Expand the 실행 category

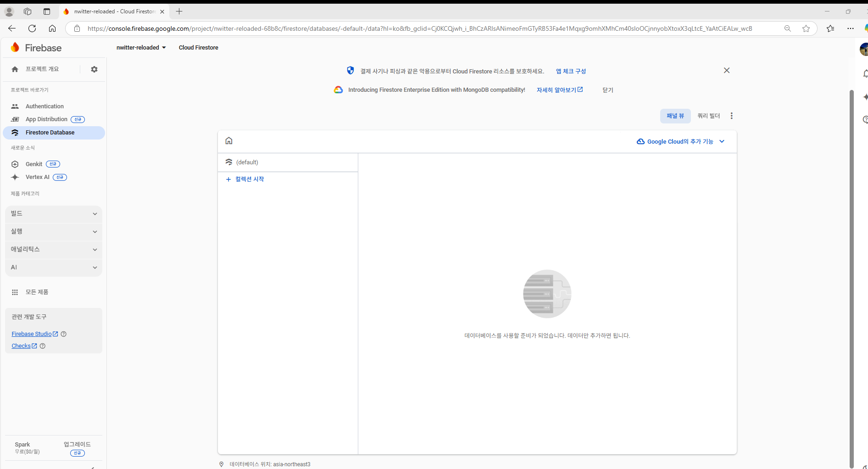[x=54, y=232]
